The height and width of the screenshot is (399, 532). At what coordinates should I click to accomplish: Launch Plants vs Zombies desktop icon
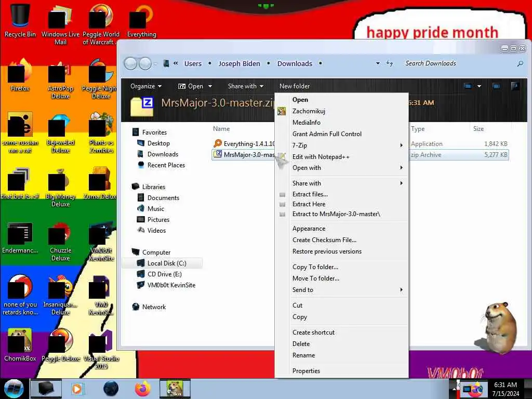[x=101, y=133]
